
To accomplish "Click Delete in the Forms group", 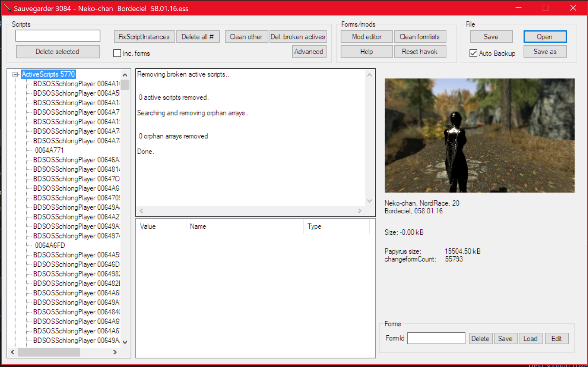I will [480, 338].
